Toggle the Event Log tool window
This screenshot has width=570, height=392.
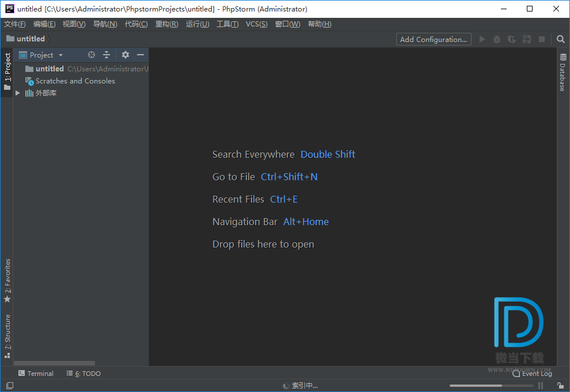tap(532, 374)
